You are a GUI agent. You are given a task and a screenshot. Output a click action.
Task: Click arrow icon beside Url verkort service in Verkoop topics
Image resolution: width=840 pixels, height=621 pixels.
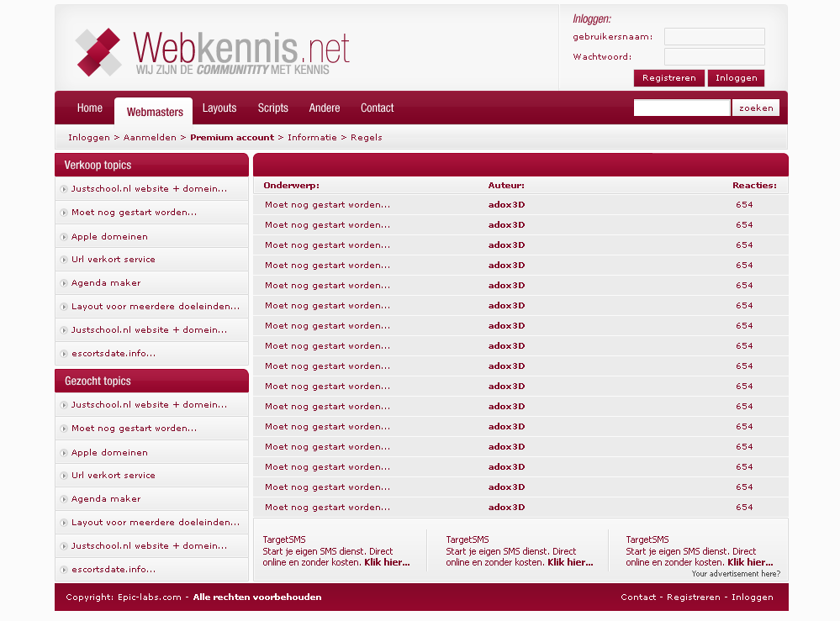tap(64, 260)
